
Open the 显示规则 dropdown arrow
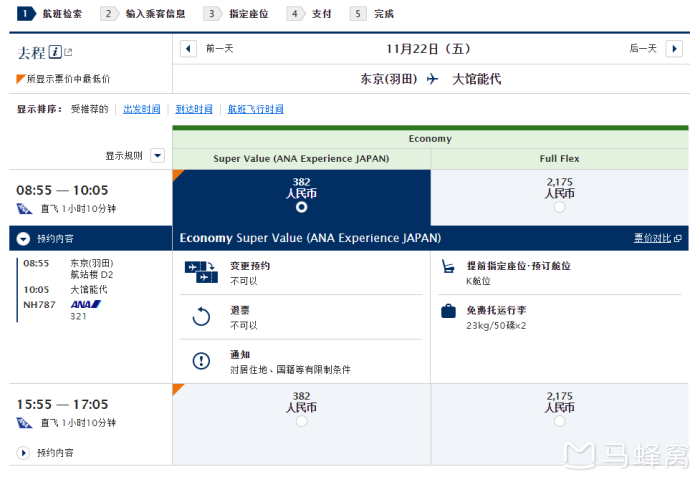point(156,156)
